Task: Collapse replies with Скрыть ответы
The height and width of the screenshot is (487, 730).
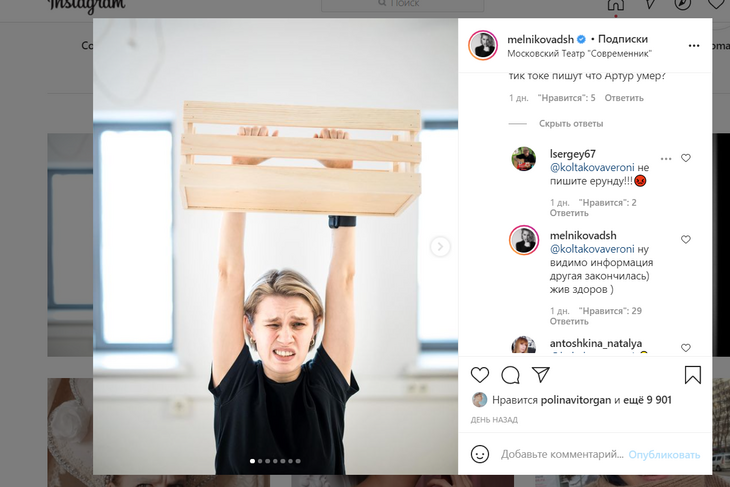Action: 571,123
